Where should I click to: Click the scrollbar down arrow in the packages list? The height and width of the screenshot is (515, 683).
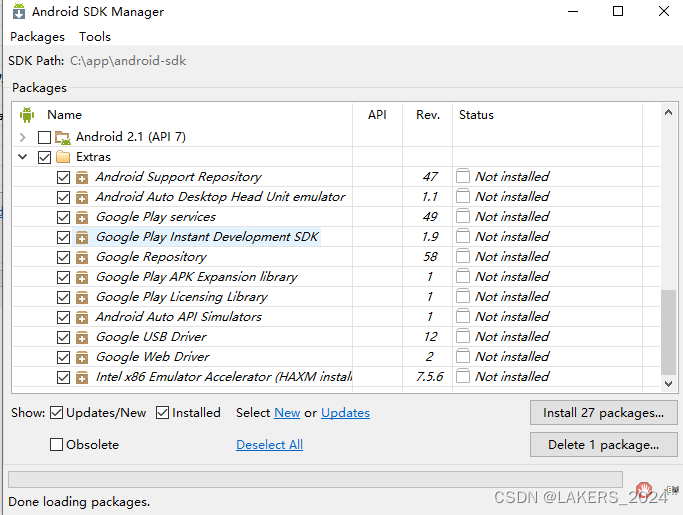click(669, 382)
